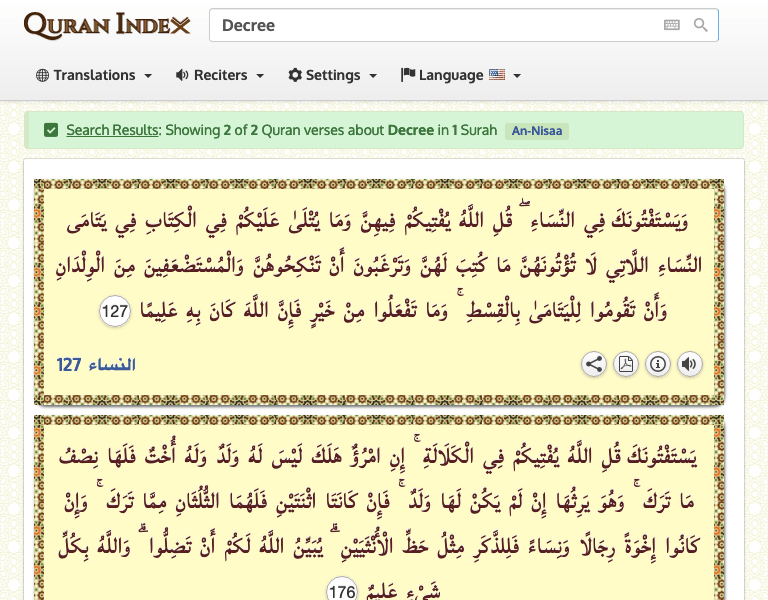Open the virtual keyboard icon in search
Image resolution: width=768 pixels, height=600 pixels.
coord(672,25)
